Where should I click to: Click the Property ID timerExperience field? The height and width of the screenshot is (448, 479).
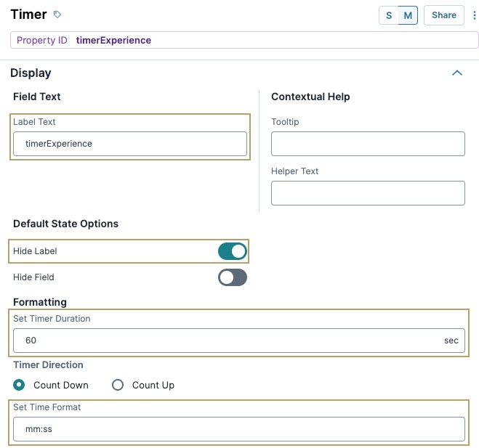click(244, 40)
